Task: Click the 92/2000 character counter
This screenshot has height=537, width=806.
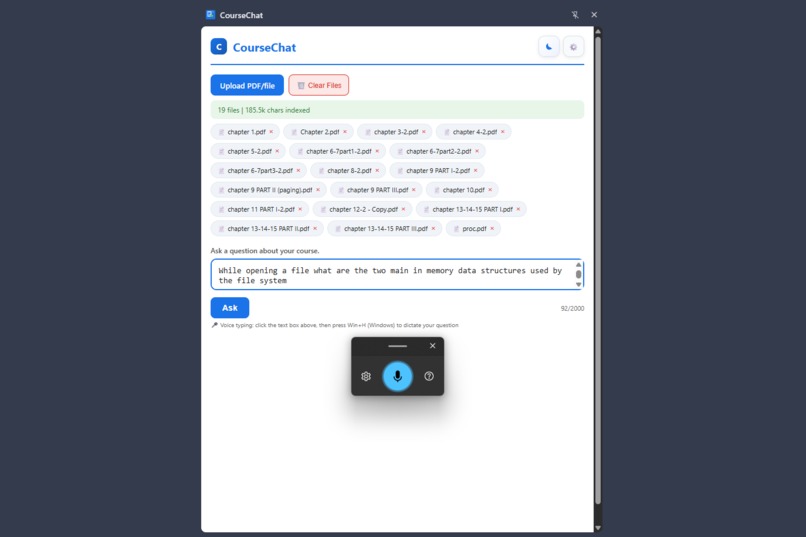Action: (572, 308)
